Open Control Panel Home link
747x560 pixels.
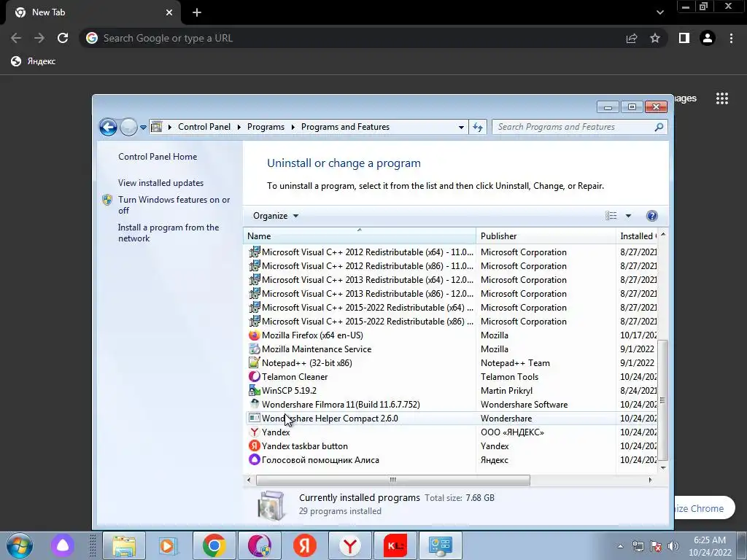(x=158, y=157)
